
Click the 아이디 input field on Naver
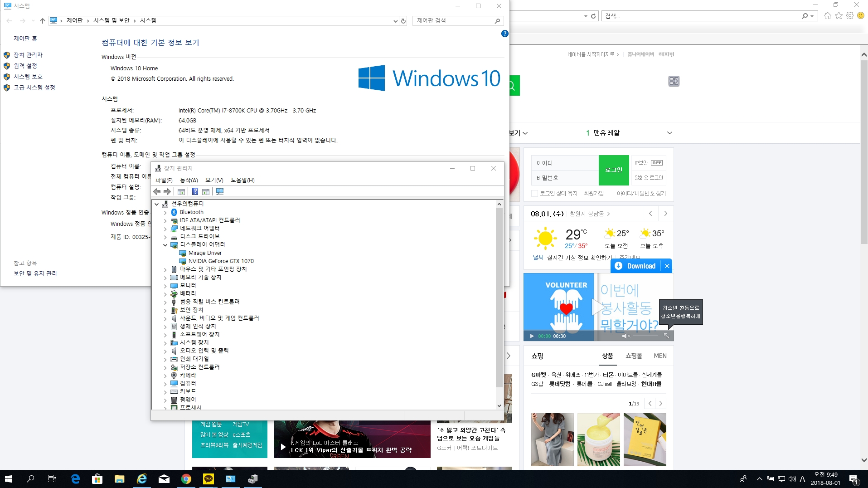click(565, 163)
